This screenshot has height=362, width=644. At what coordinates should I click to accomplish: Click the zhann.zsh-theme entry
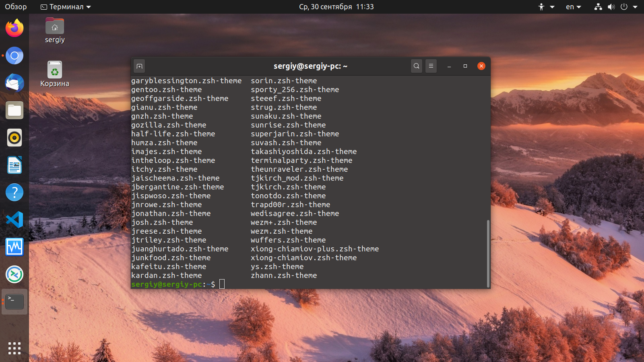tap(284, 276)
